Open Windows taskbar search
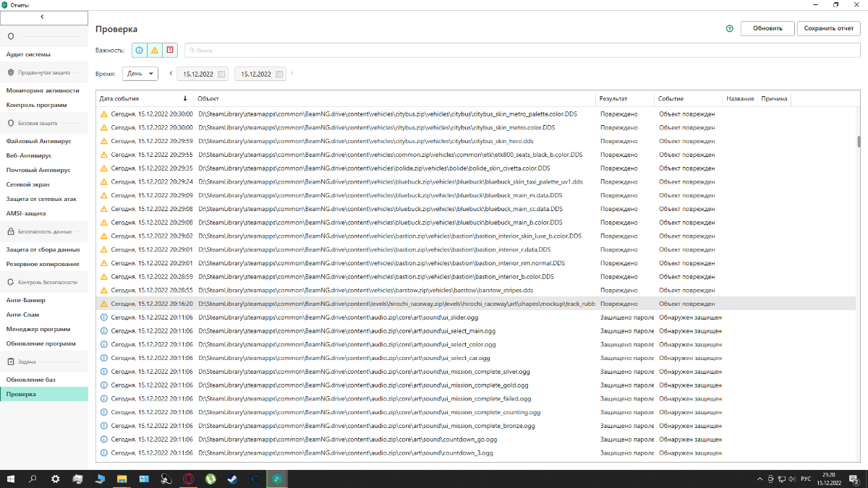The width and height of the screenshot is (868, 488). 33,479
